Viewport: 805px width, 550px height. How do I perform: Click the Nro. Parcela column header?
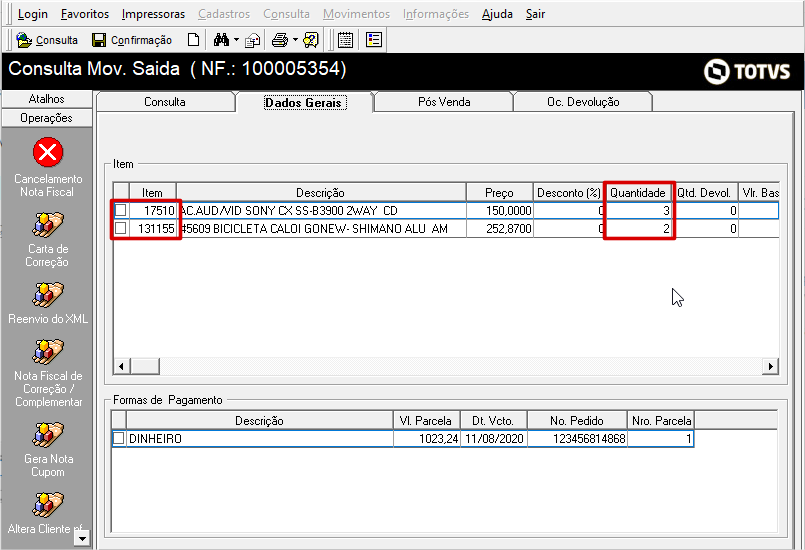[x=661, y=421]
